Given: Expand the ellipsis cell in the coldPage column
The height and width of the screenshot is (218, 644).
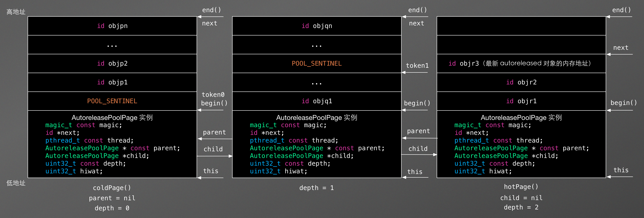Looking at the screenshot, I should [112, 45].
